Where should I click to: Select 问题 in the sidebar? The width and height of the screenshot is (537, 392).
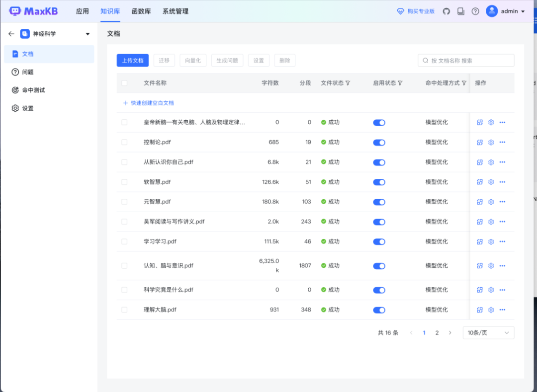pyautogui.click(x=49, y=72)
